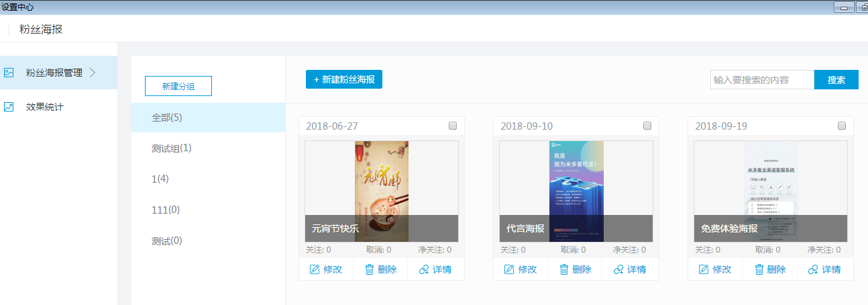Select the 测试组(1) group
Viewport: 868px width, 305px height.
click(171, 148)
